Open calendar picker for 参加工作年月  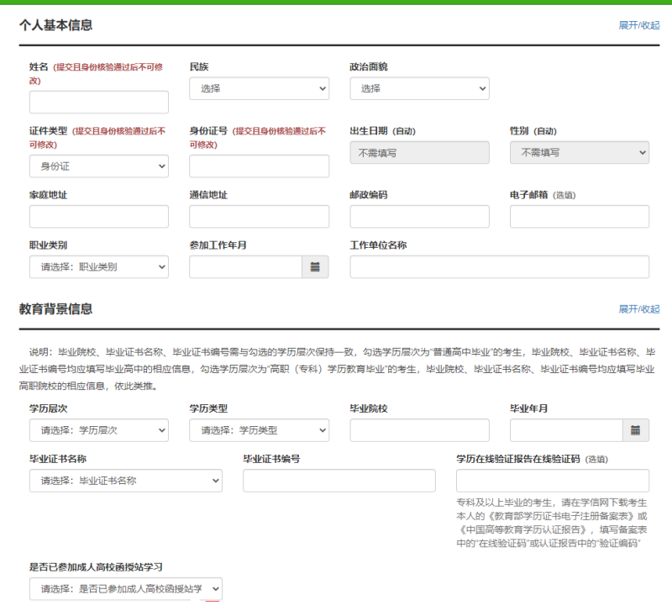pyautogui.click(x=315, y=267)
